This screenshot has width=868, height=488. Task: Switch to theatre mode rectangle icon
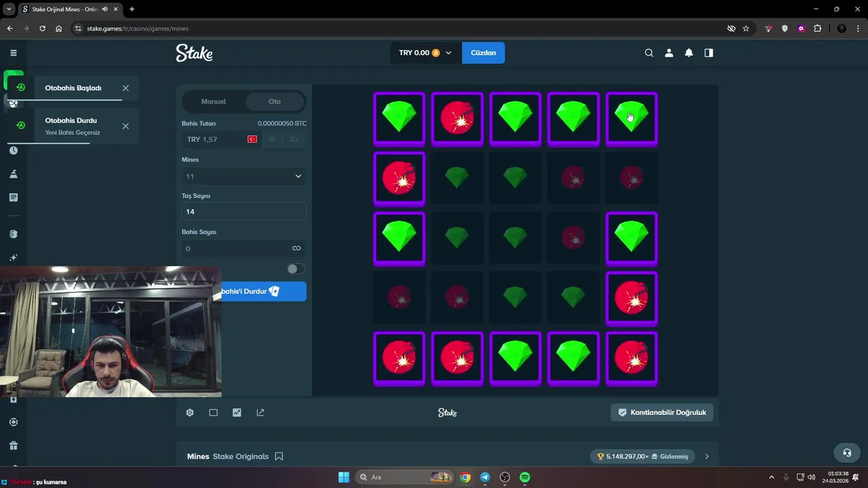pyautogui.click(x=213, y=412)
